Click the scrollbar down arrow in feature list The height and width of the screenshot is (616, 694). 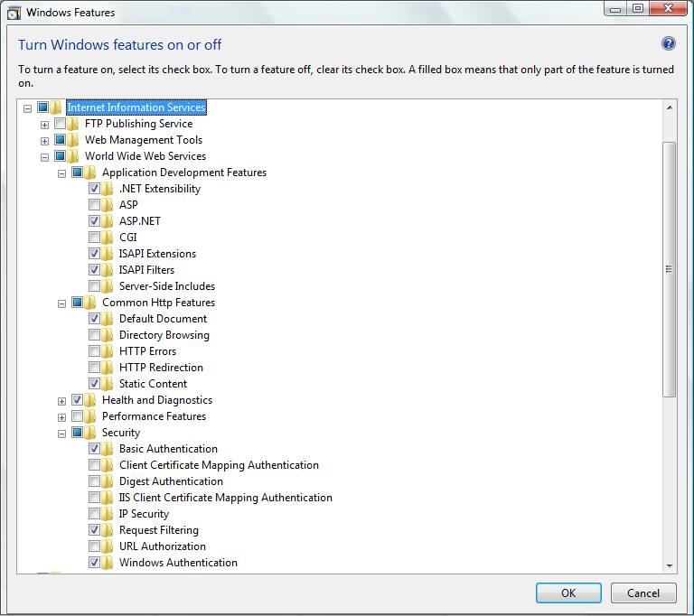(670, 565)
